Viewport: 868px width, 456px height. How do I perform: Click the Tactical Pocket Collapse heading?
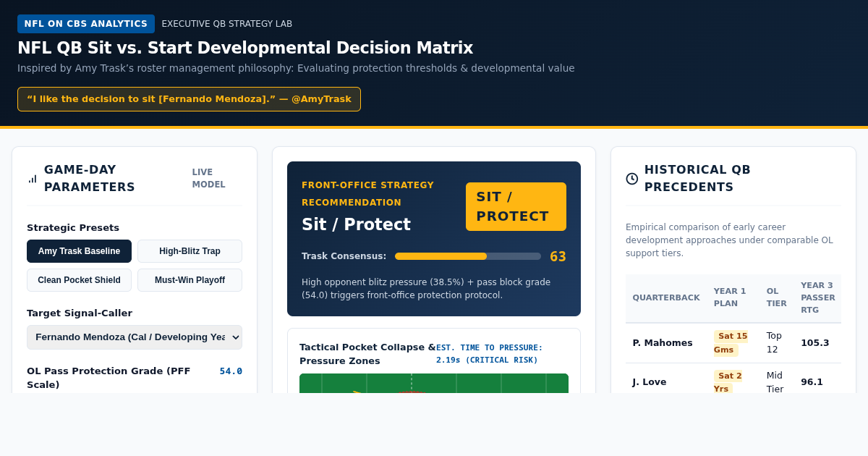point(367,354)
